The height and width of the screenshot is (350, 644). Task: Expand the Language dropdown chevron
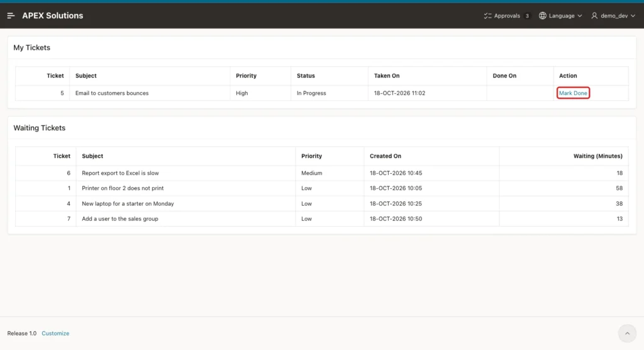579,16
